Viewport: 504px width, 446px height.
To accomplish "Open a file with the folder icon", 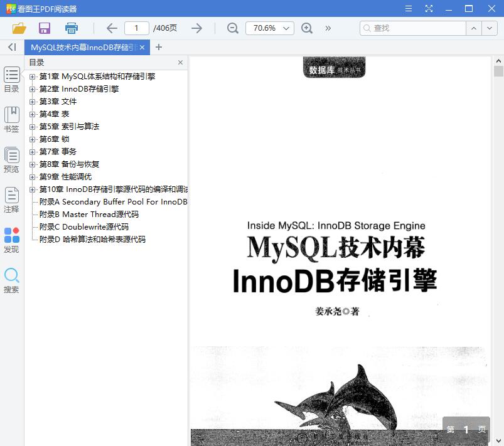I will tap(19, 28).
